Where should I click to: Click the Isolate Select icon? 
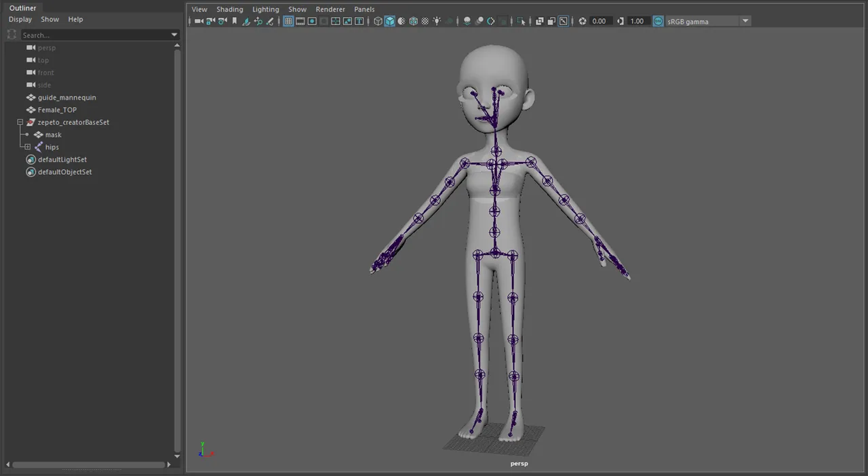[x=522, y=21]
